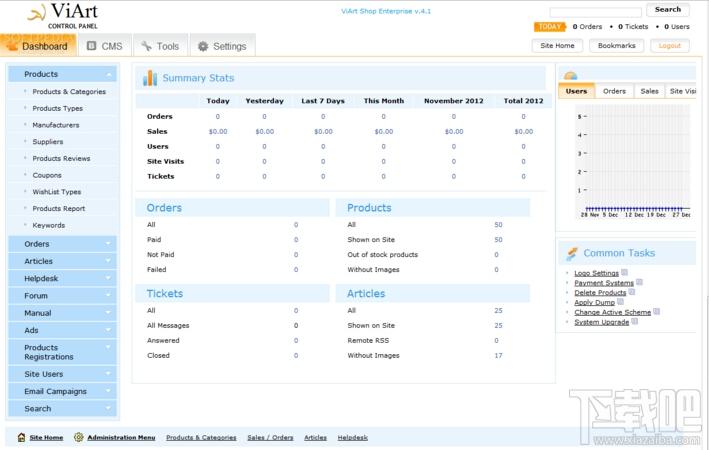The image size is (709, 450).
Task: Click bookmark icon next to Payment Systems
Action: [x=639, y=282]
